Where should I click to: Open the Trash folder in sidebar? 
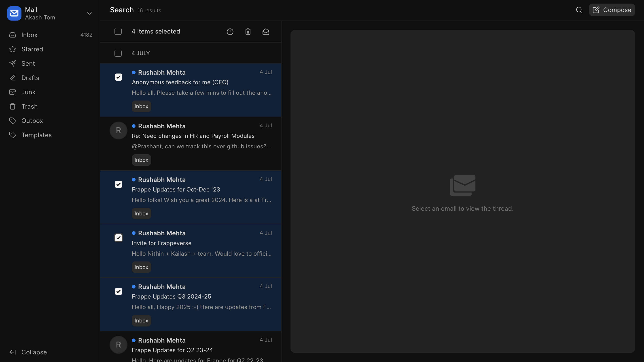coord(29,106)
